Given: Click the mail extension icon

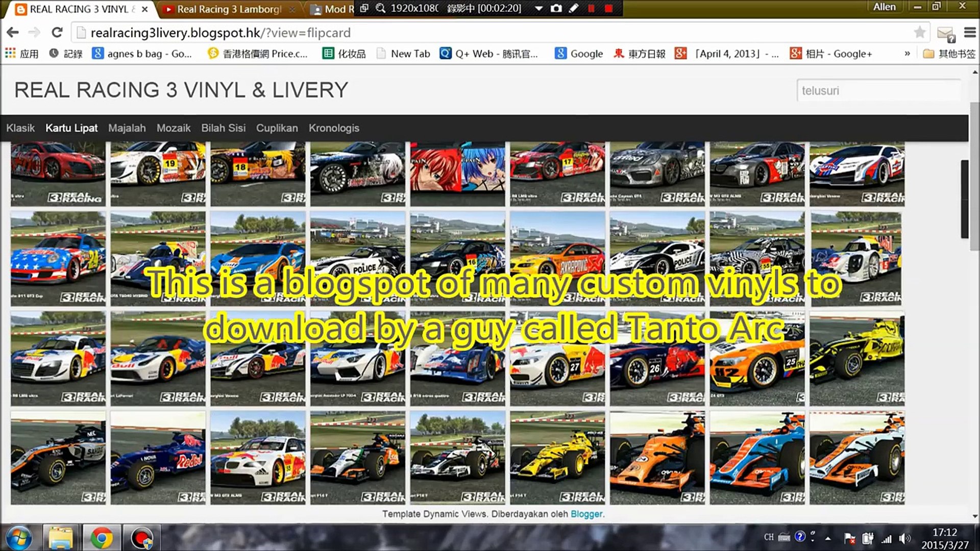Looking at the screenshot, I should tap(946, 34).
